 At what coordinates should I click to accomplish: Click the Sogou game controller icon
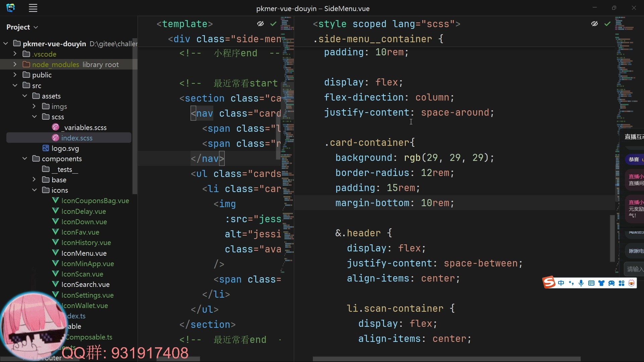611,283
